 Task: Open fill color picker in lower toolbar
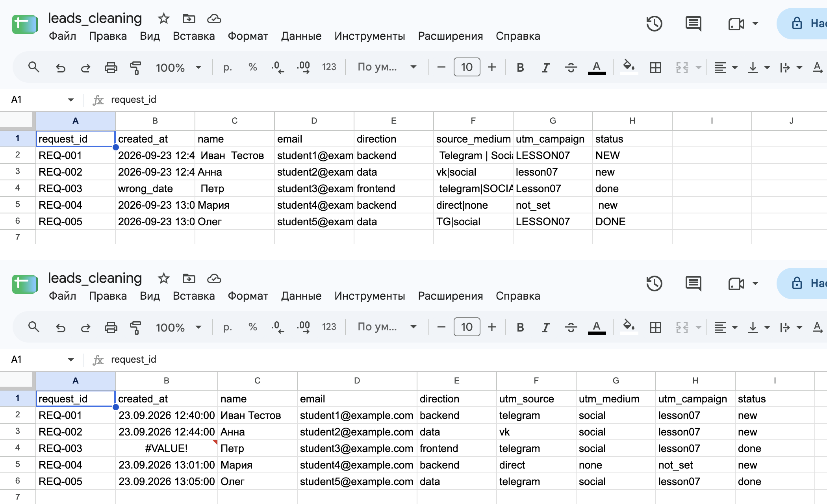[629, 327]
